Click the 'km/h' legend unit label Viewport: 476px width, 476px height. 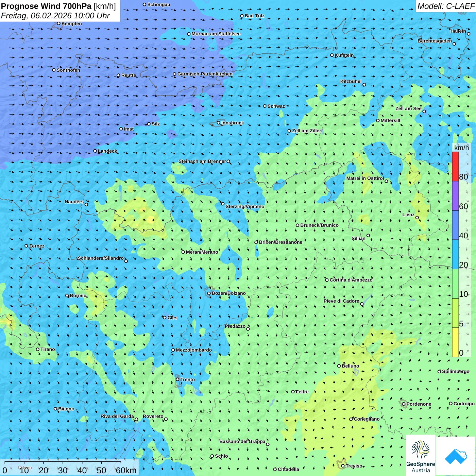[x=461, y=148]
